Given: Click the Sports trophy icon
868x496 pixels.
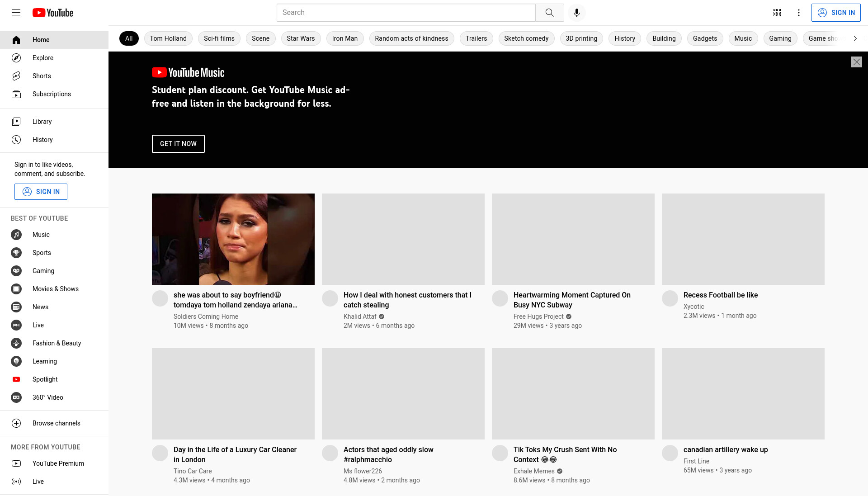Looking at the screenshot, I should pyautogui.click(x=16, y=253).
